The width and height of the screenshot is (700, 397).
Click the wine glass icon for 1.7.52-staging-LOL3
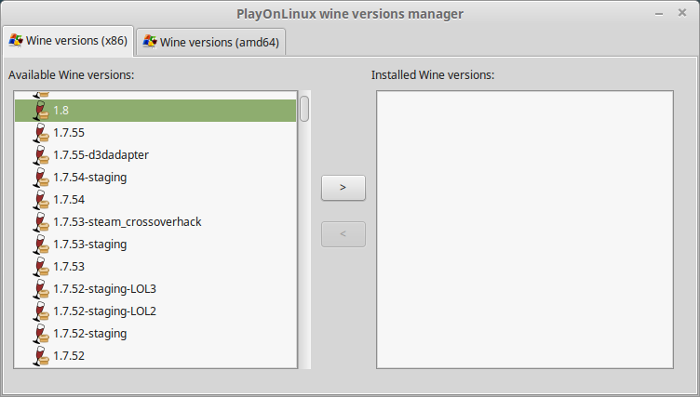(41, 289)
